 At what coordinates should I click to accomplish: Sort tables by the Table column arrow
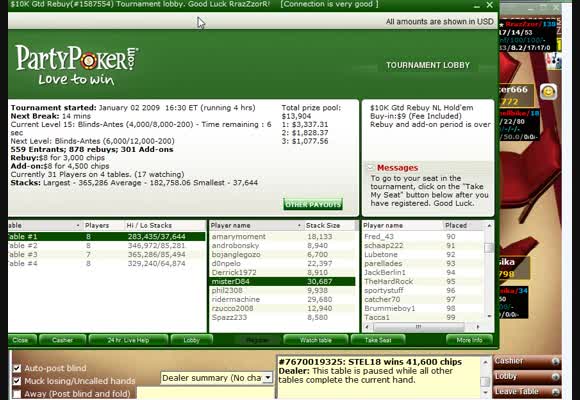[78, 225]
